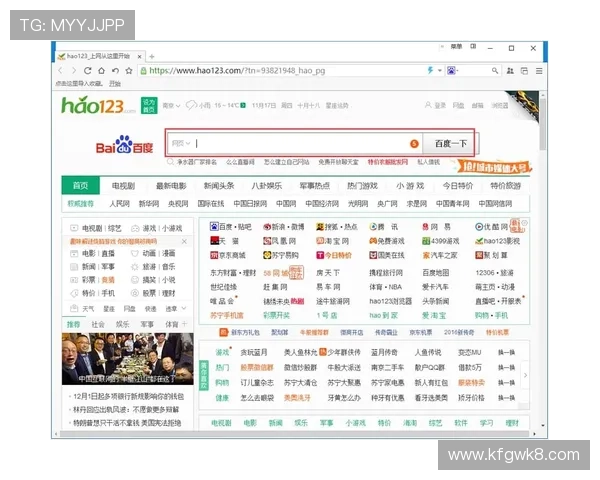
Task: Open 天猫 site icon
Action: click(214, 241)
